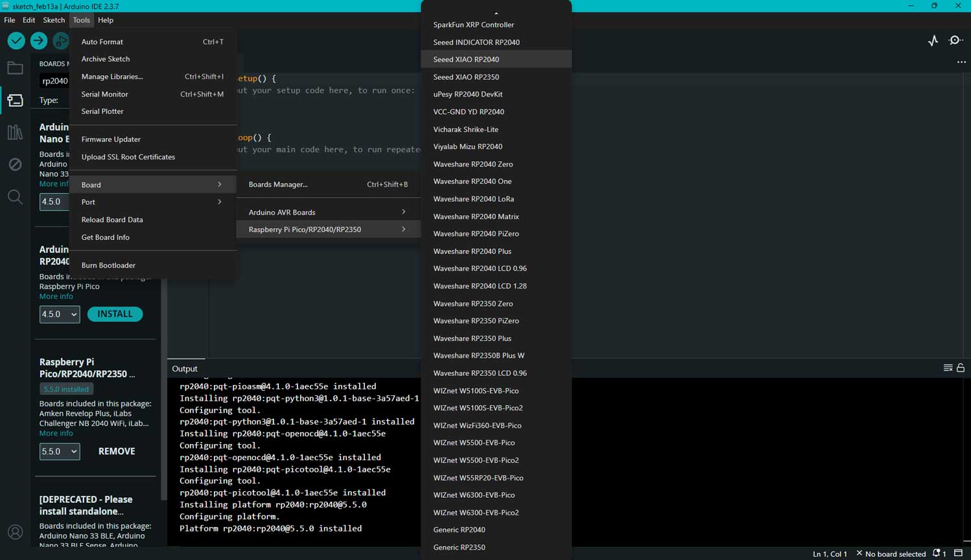Select Burn Bootloader
The width and height of the screenshot is (971, 560).
[152, 265]
